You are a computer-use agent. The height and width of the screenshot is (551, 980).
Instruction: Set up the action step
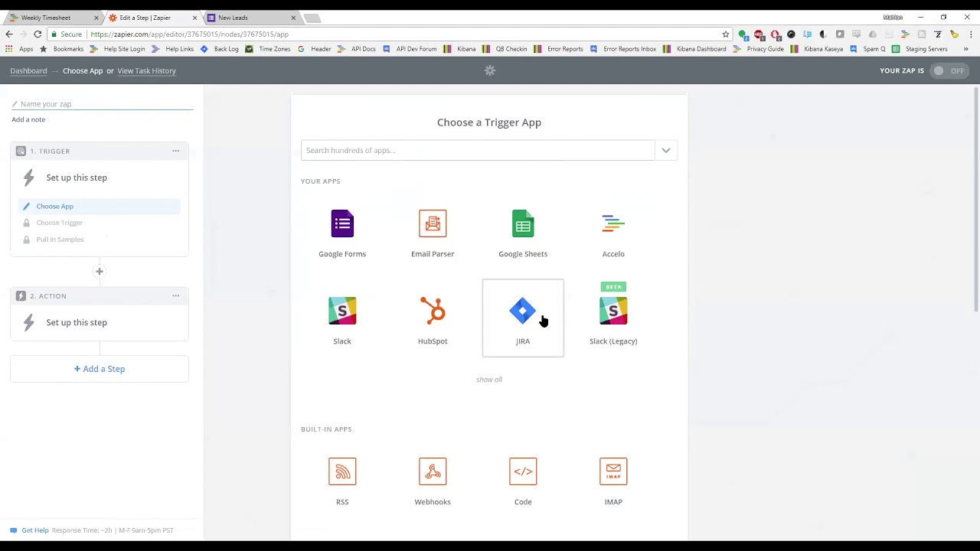pos(77,322)
